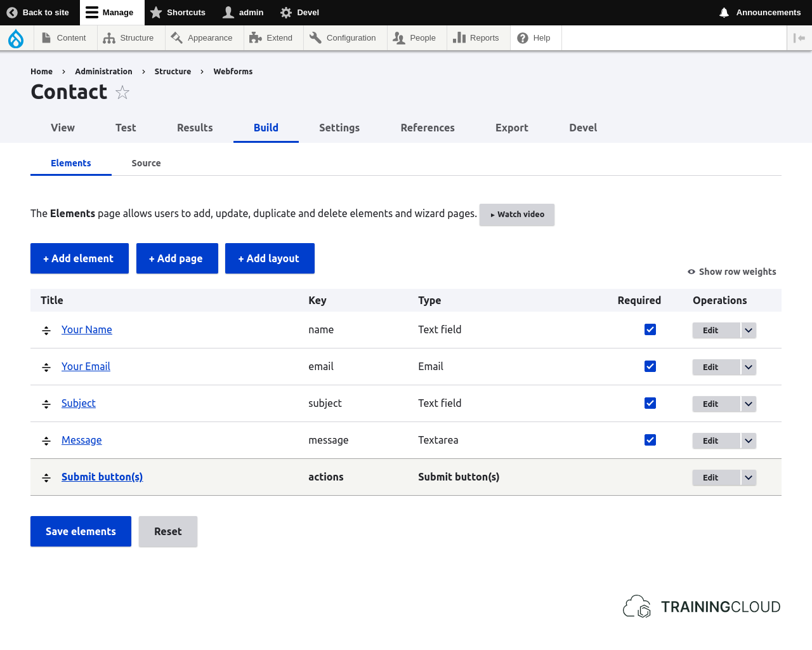Edit the Your Name element
This screenshot has height=650, width=812.
point(716,330)
